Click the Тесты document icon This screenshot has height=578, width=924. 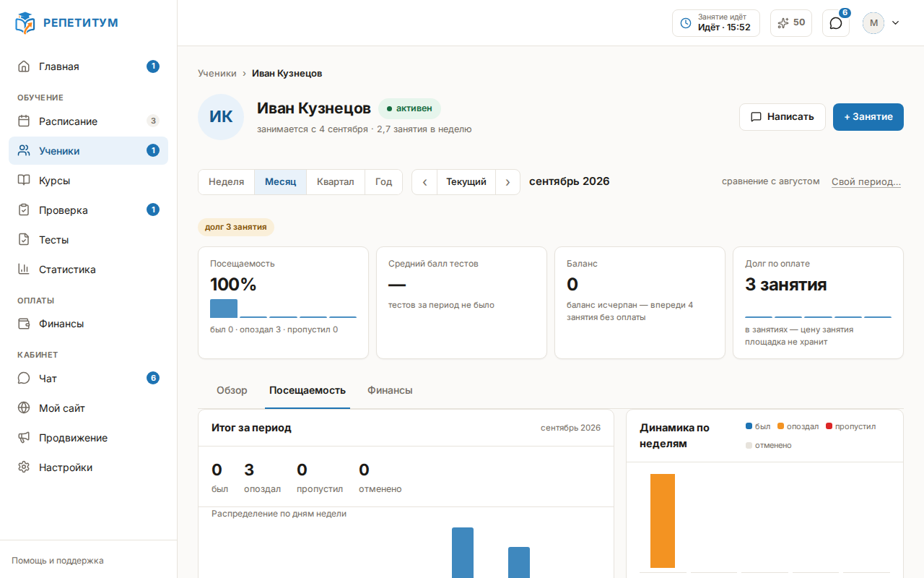pyautogui.click(x=24, y=240)
